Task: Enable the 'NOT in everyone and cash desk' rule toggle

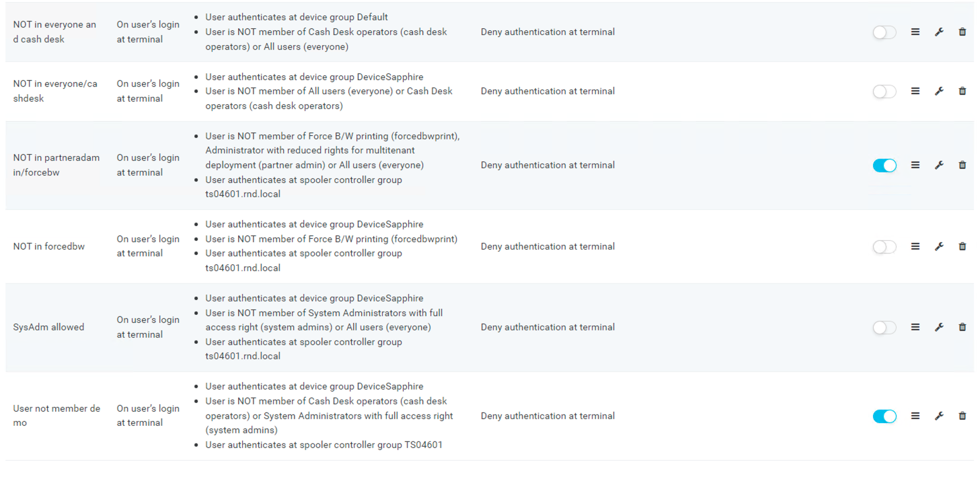Action: (884, 32)
